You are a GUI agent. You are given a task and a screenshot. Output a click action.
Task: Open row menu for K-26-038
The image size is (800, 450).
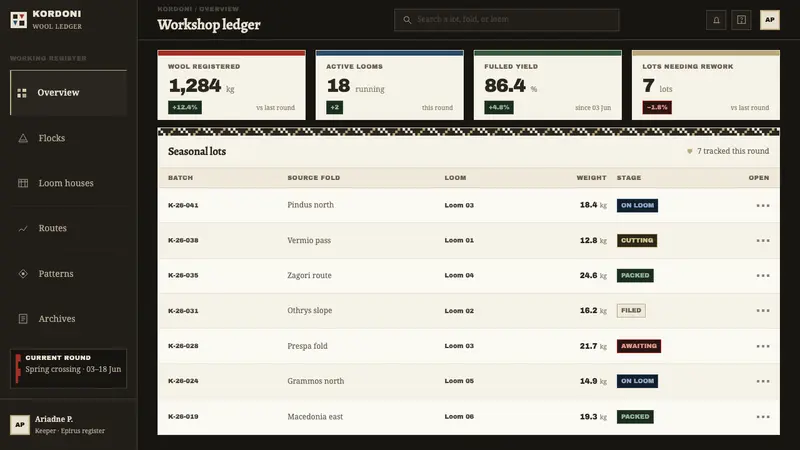point(763,240)
